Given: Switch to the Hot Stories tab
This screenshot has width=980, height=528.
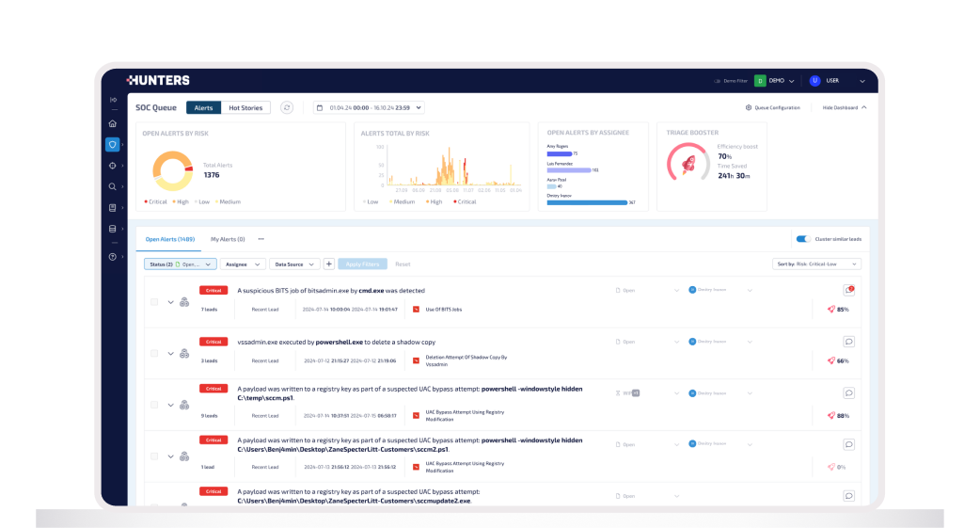Looking at the screenshot, I should tap(245, 108).
